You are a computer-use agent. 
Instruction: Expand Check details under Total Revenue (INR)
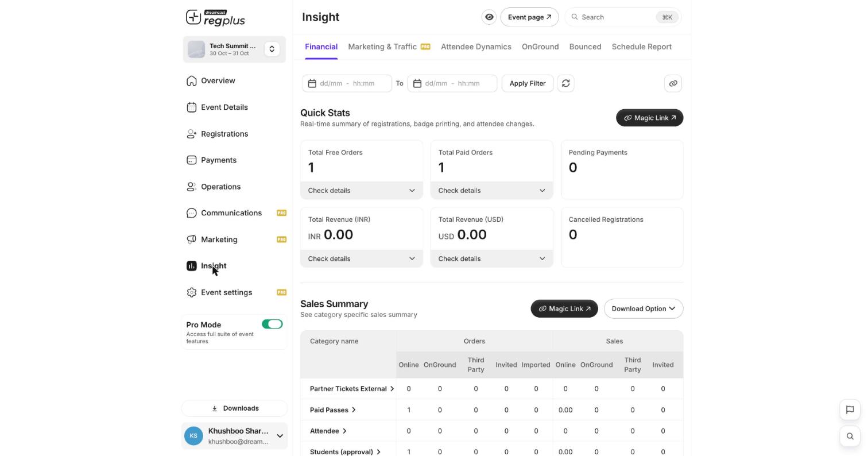(362, 258)
